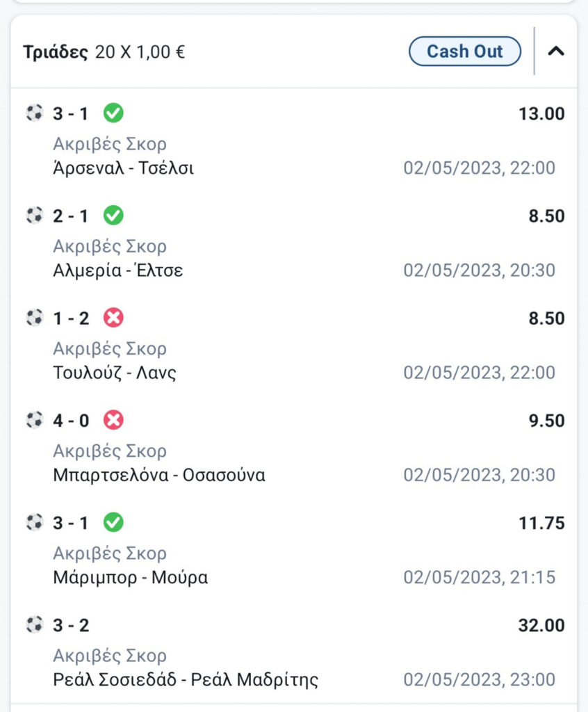Click the 13.00 odds value
Screen dimensions: 588x712
[x=541, y=114]
